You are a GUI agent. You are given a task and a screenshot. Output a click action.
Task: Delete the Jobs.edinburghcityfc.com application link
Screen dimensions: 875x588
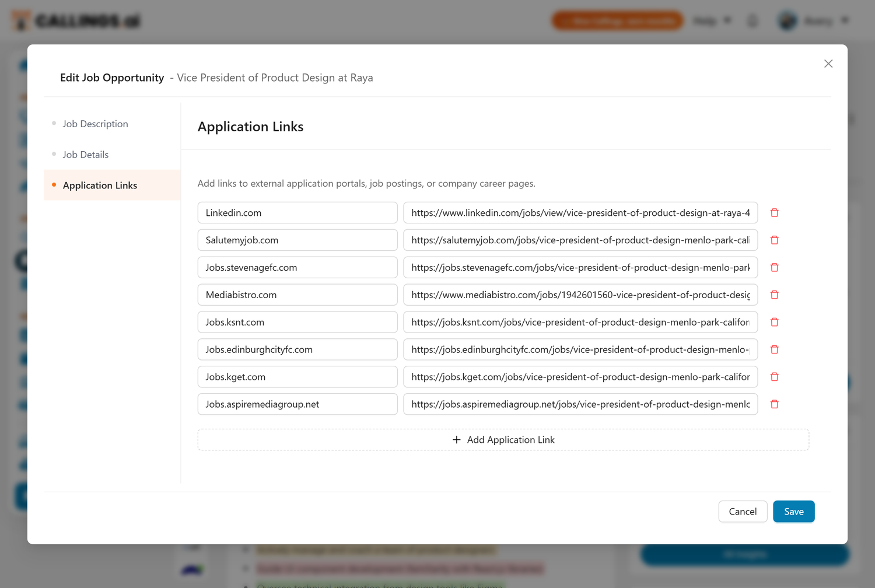click(775, 349)
